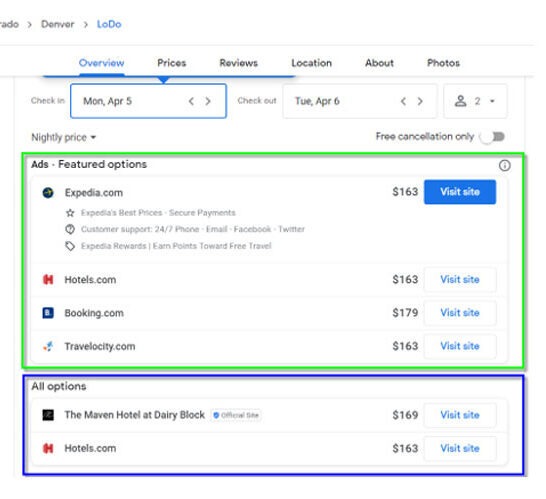Visit site for featured Hotels.com
Image resolution: width=546 pixels, height=499 pixels.
[x=460, y=279]
